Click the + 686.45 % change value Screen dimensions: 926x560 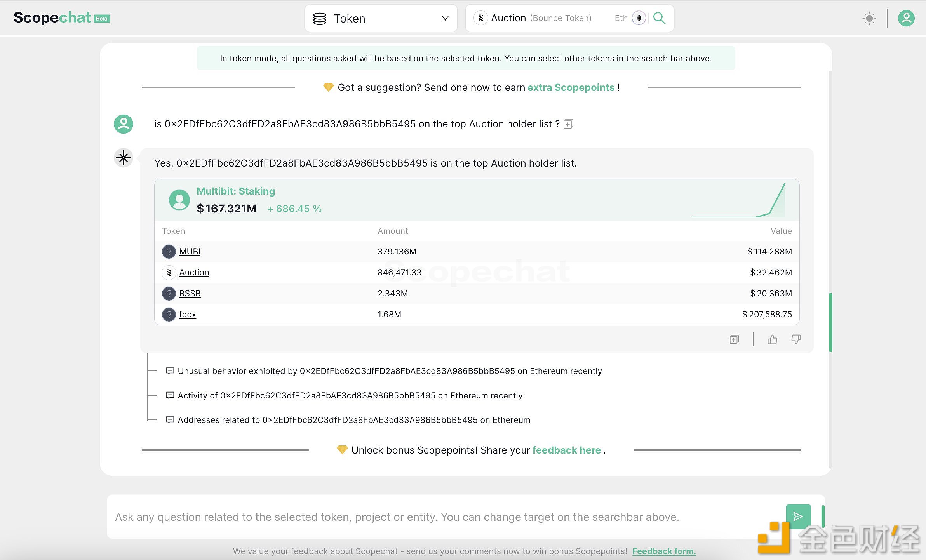294,209
